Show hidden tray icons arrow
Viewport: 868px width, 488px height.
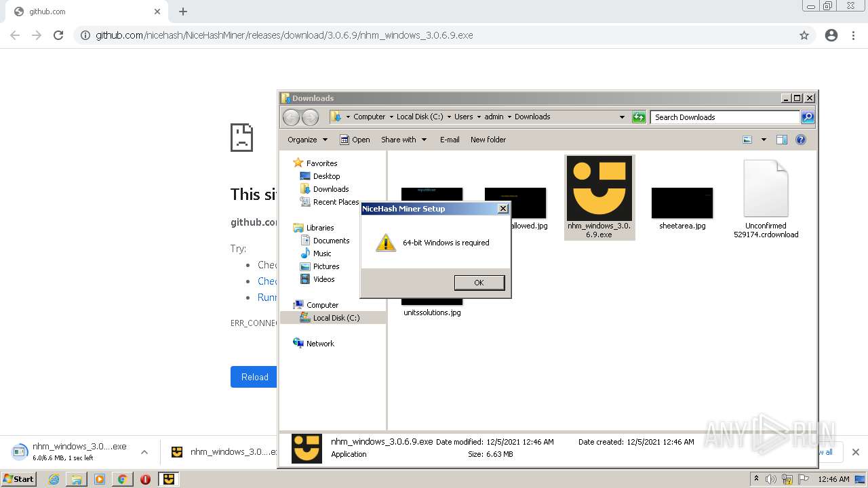click(756, 479)
